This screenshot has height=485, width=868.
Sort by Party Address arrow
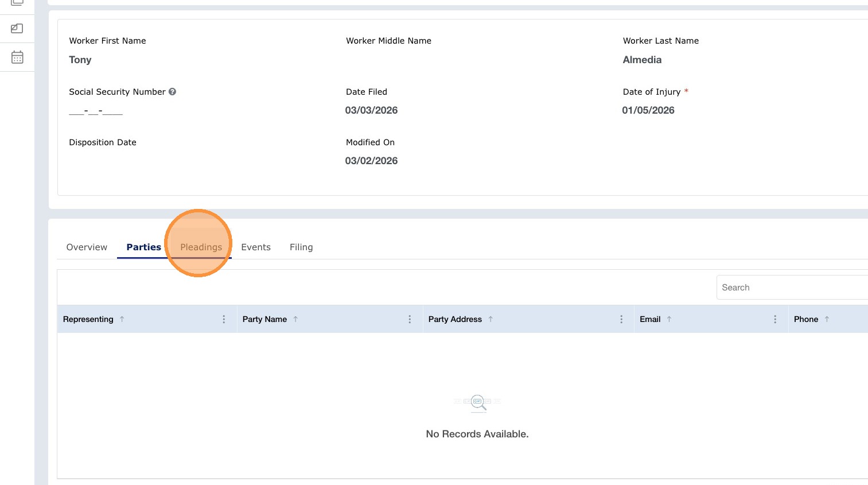pyautogui.click(x=491, y=319)
